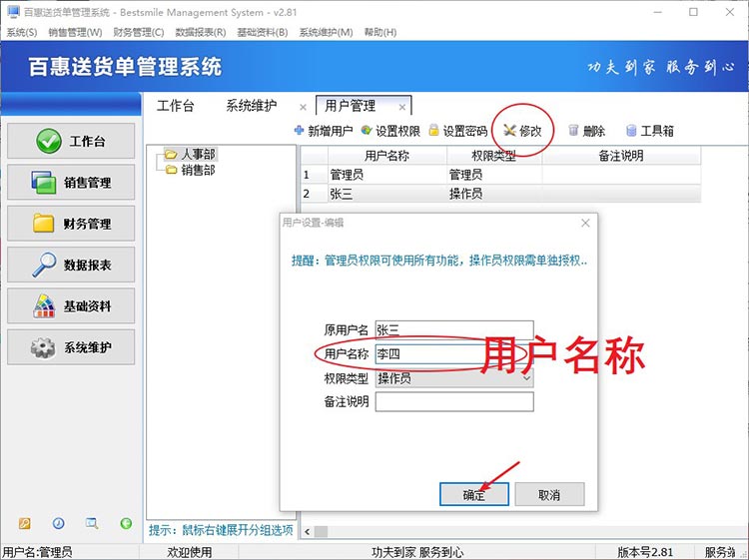Click the blue clock icon at sidebar bottom
The height and width of the screenshot is (560, 749).
point(58,523)
